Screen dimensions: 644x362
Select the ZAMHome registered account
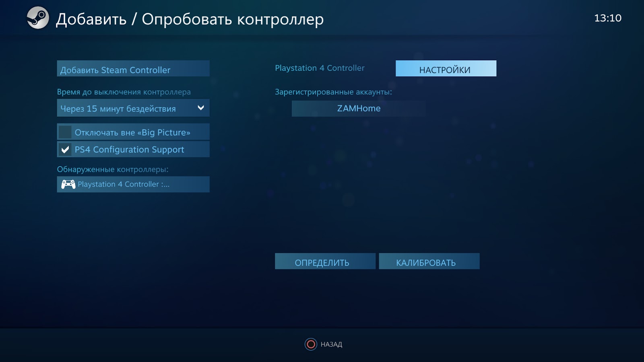point(359,109)
